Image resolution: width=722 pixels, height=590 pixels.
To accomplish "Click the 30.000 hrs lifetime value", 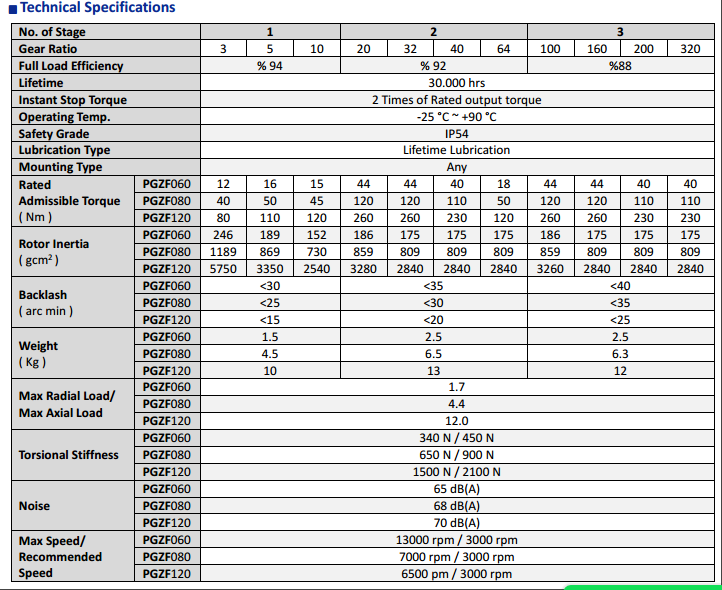I will pyautogui.click(x=457, y=83).
